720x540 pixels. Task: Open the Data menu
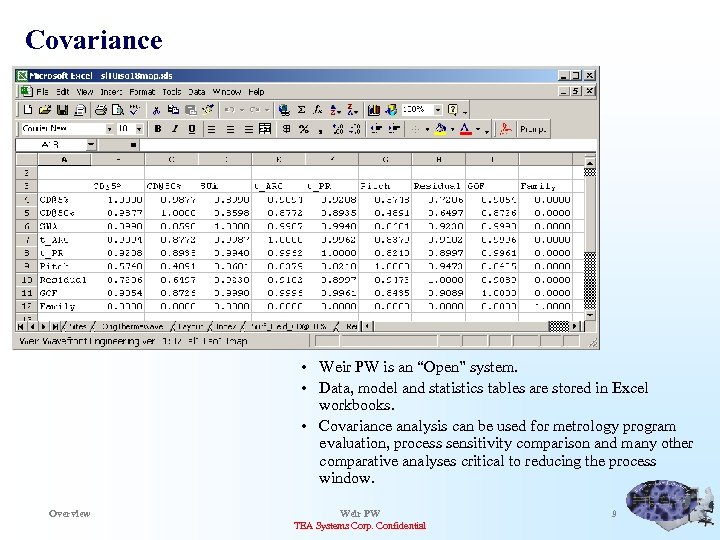click(197, 92)
